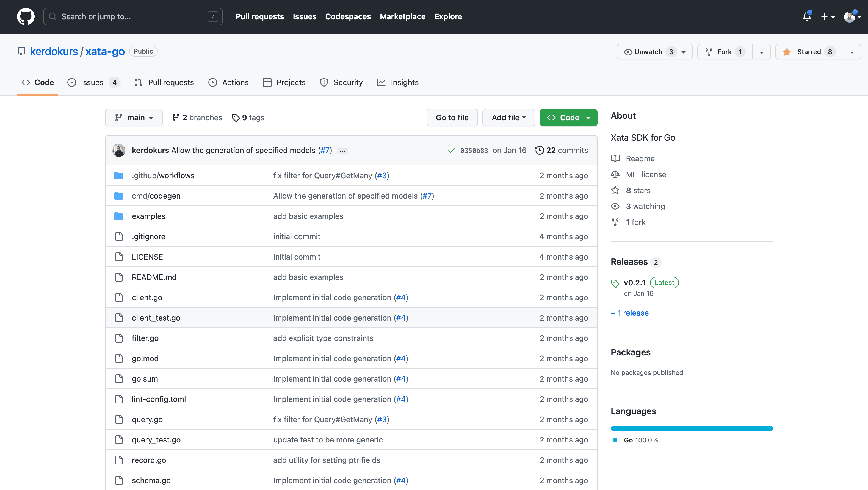View 22 commits history
The image size is (868, 490).
click(x=562, y=150)
